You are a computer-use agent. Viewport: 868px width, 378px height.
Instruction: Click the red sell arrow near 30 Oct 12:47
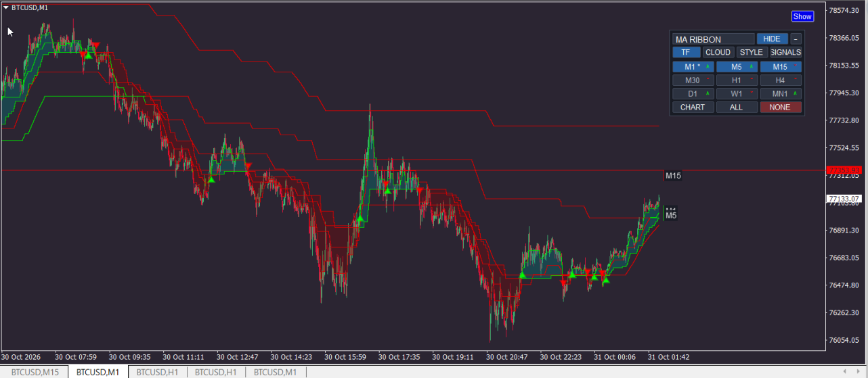[248, 166]
